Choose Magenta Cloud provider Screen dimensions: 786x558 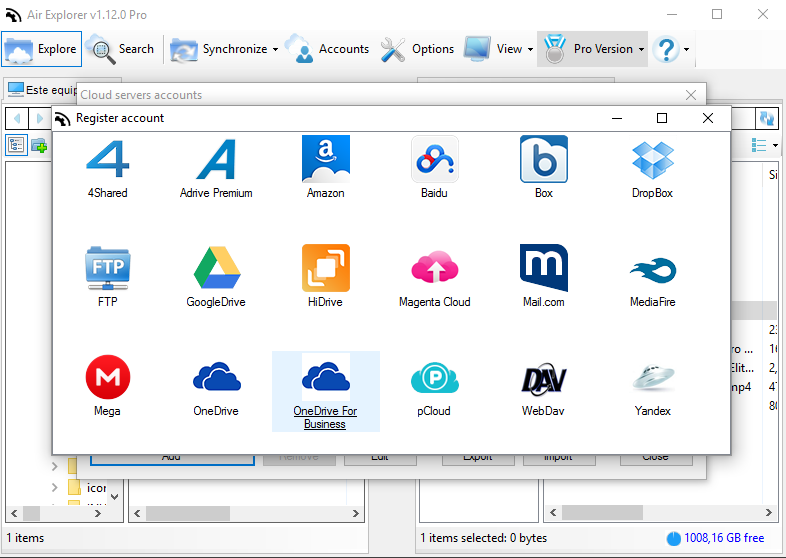tap(434, 277)
